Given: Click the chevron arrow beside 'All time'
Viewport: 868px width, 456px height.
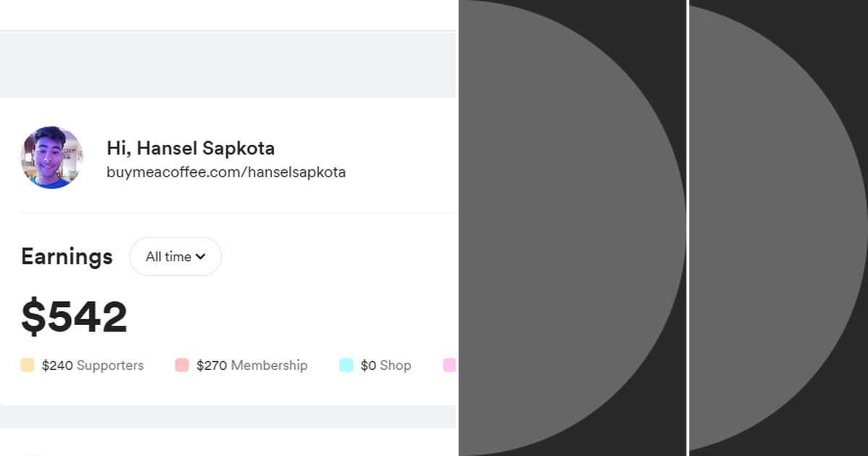Looking at the screenshot, I should [x=200, y=256].
